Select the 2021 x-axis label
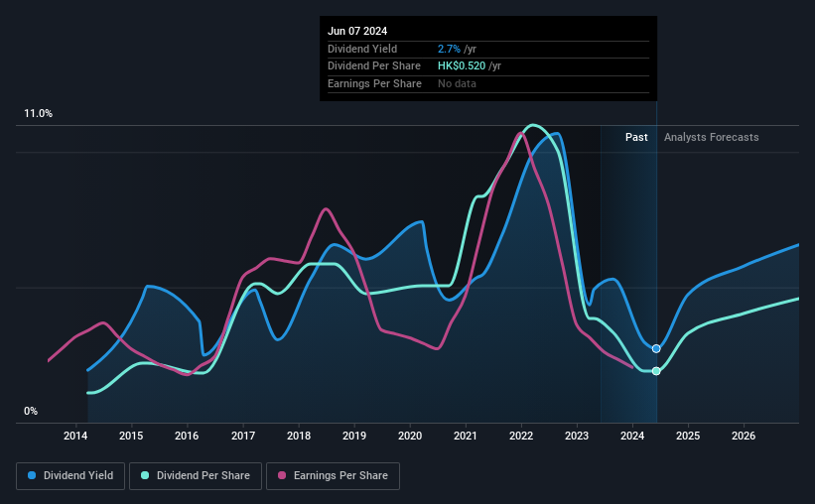 click(466, 436)
